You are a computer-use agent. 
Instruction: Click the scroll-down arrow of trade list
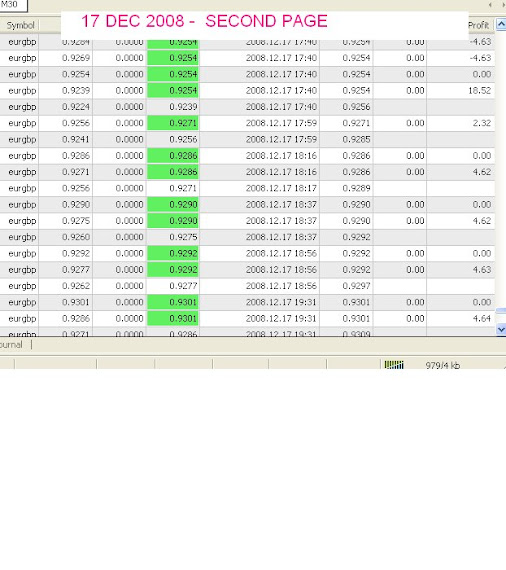(501, 329)
